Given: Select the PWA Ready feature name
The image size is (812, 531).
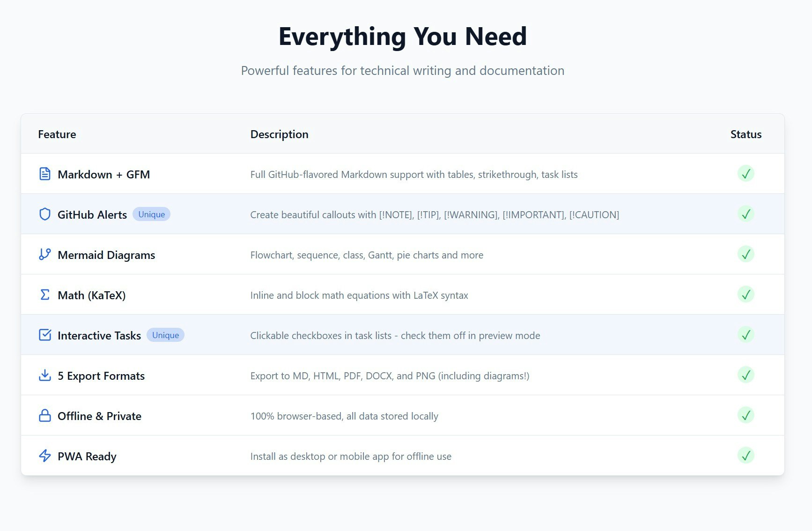Looking at the screenshot, I should [87, 457].
